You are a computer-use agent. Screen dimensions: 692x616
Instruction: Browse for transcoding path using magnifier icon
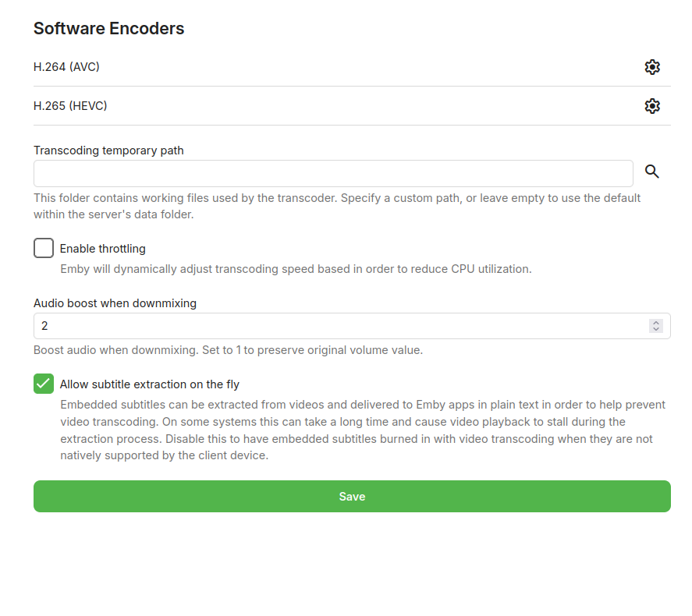tap(652, 172)
